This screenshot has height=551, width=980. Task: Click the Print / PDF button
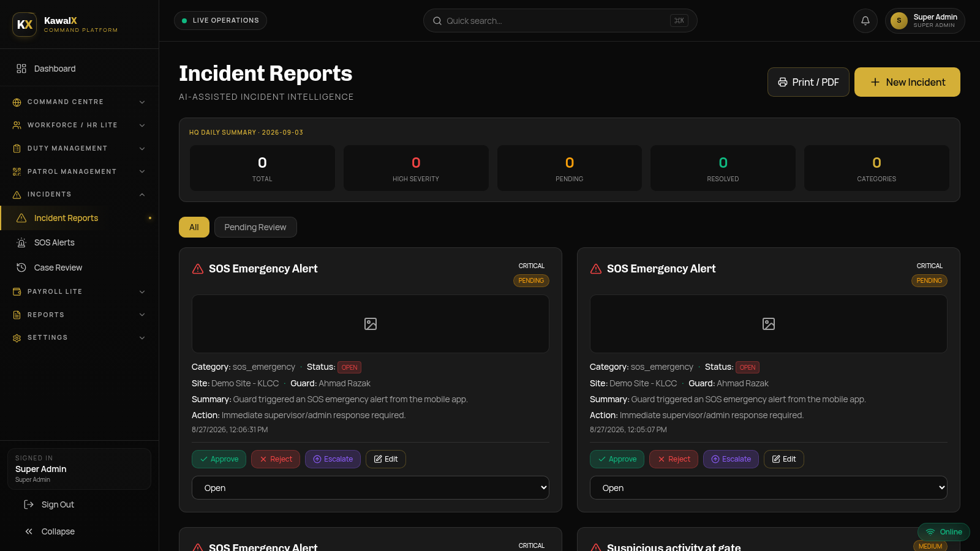point(809,82)
